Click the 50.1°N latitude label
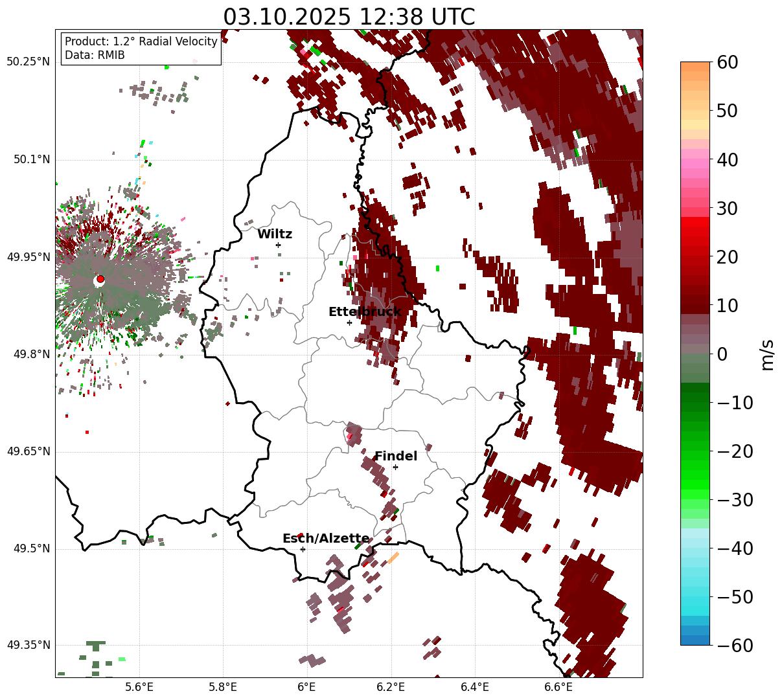The width and height of the screenshot is (782, 700). (32, 159)
